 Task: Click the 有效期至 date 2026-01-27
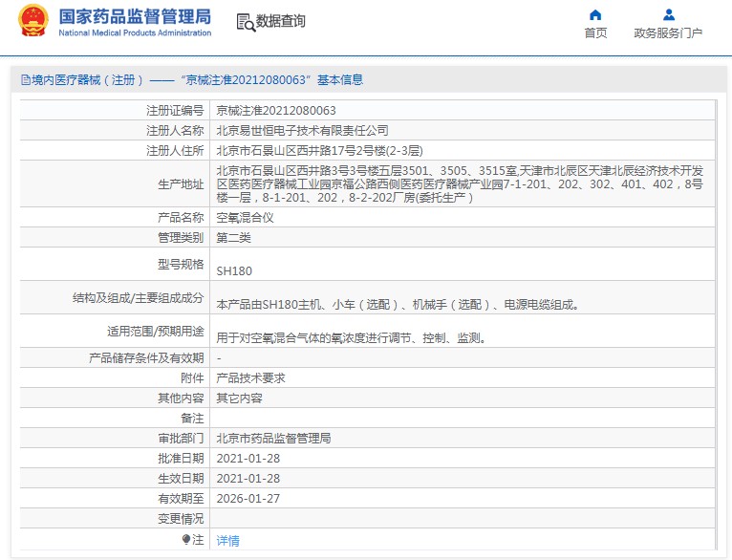[x=248, y=499]
